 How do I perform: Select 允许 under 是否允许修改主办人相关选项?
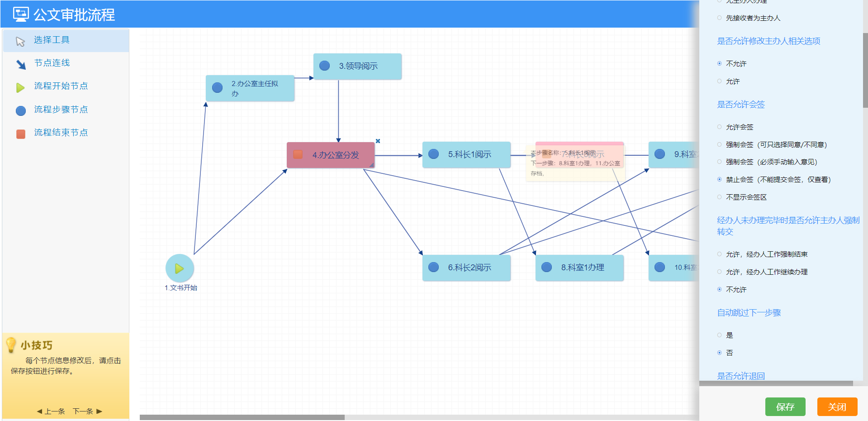click(719, 81)
